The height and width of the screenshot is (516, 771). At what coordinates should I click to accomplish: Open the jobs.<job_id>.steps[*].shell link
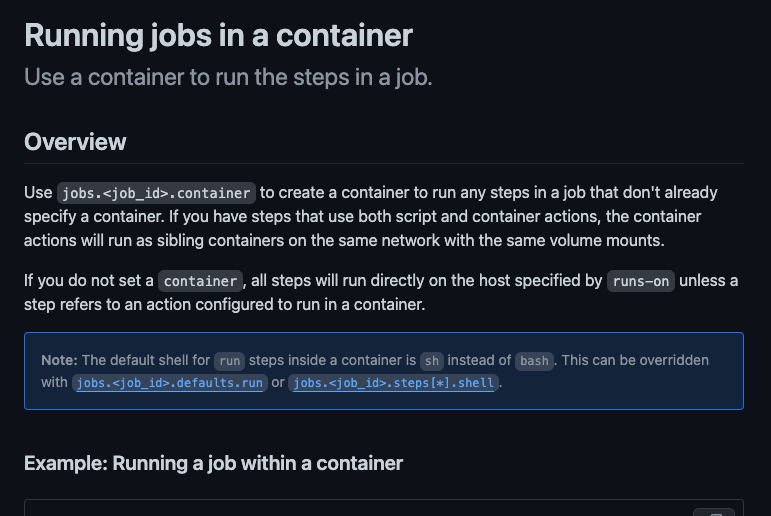[393, 383]
